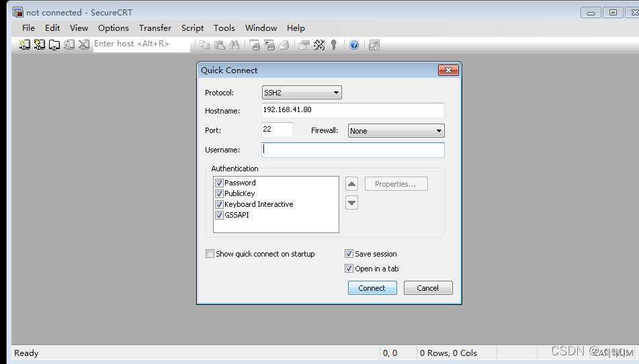Click the Copy toolbar icon
This screenshot has height=364, width=639.
[204, 45]
